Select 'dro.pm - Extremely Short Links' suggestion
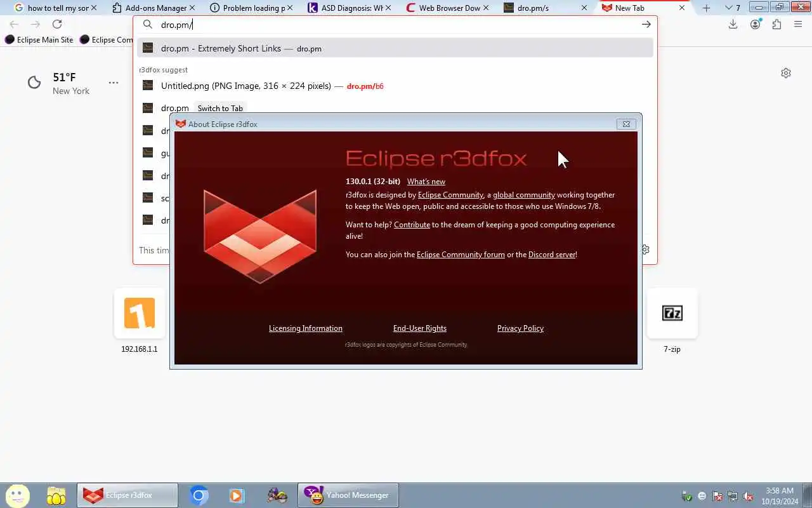Screen dimensions: 812x508 coord(395,48)
